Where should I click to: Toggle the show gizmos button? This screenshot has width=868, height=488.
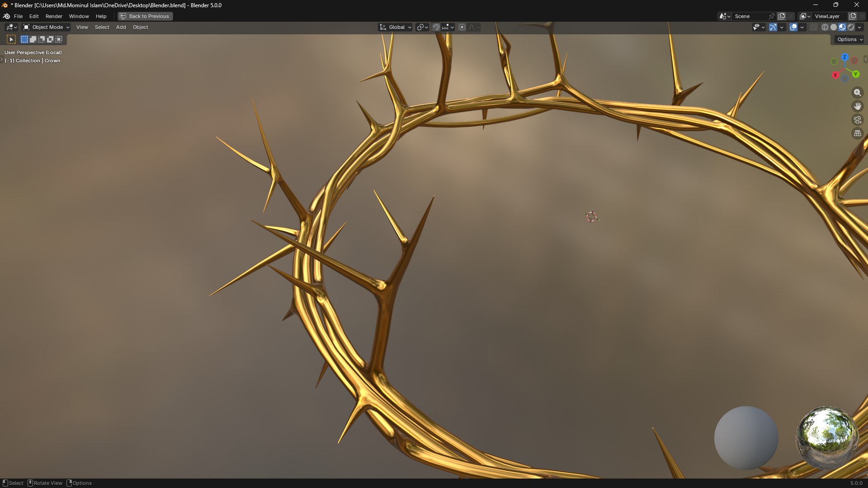point(773,27)
